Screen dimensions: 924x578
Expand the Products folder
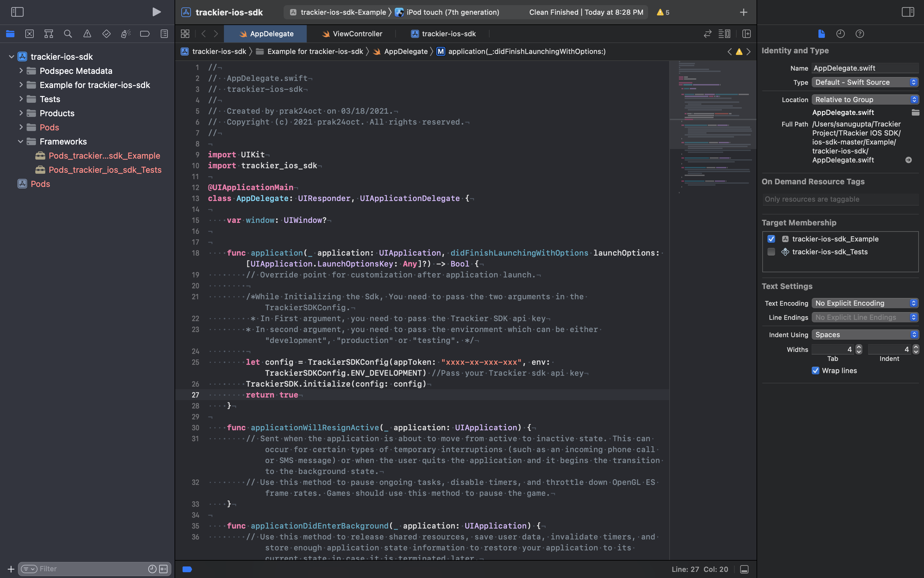coord(21,113)
